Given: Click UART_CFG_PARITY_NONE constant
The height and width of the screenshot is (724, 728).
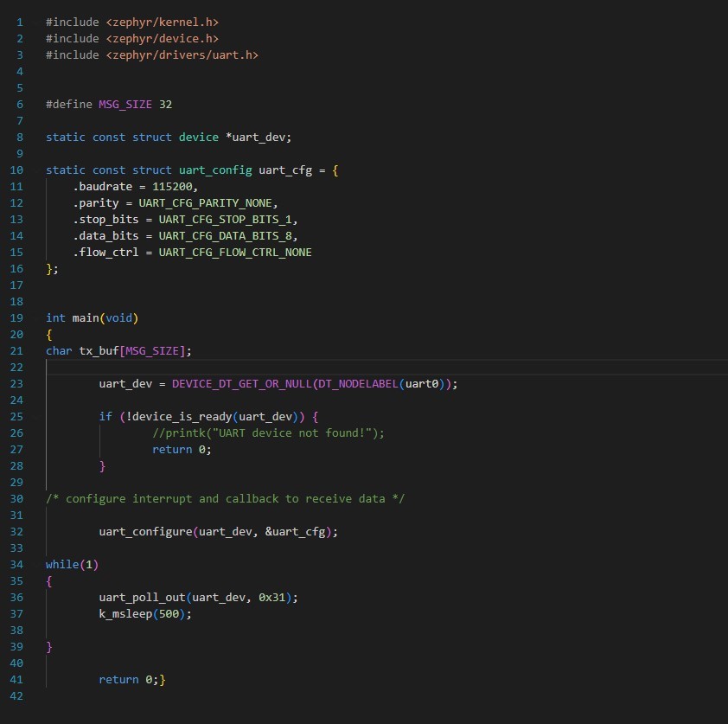Looking at the screenshot, I should 205,203.
